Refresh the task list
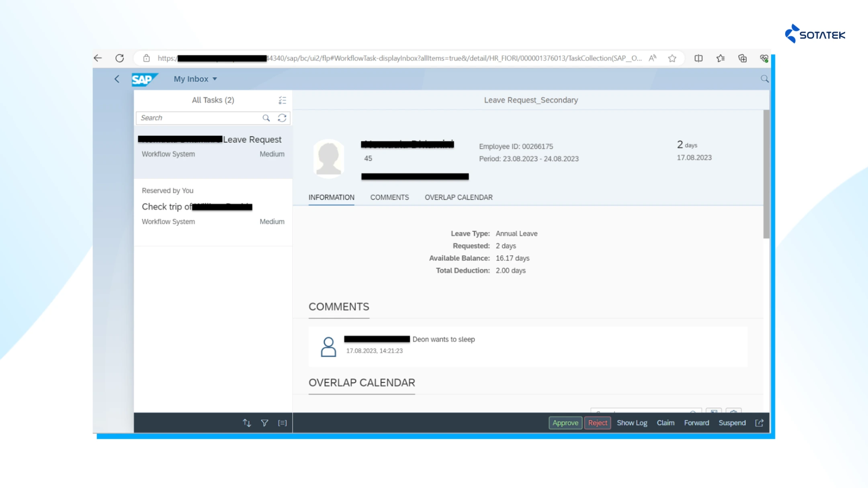Viewport: 868px width, 488px height. [x=282, y=118]
